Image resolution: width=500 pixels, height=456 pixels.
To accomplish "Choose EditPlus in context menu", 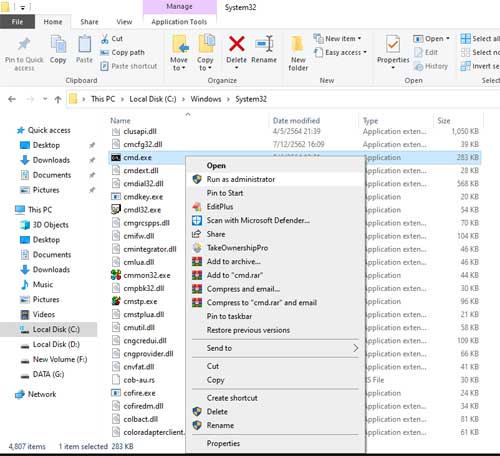I will point(276,207).
